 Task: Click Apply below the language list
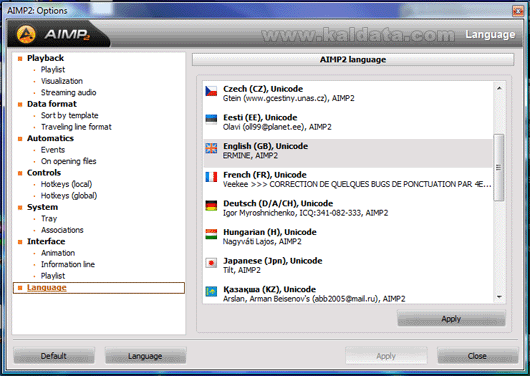(x=451, y=319)
